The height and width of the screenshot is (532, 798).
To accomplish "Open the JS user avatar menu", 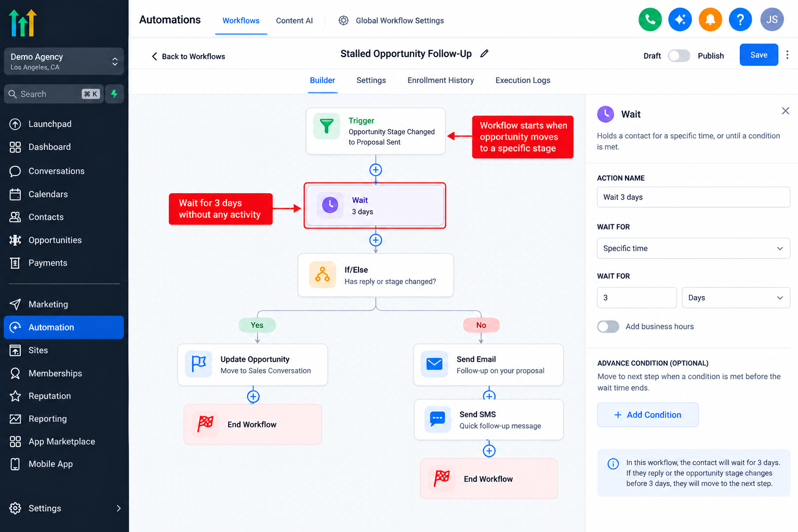I will [772, 20].
